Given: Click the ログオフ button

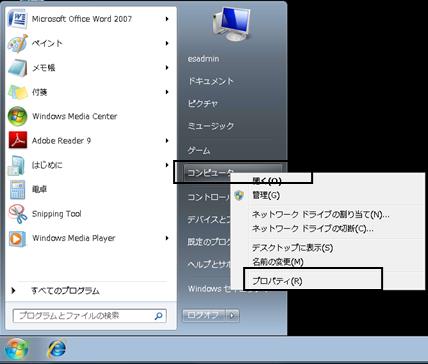Looking at the screenshot, I should pyautogui.click(x=204, y=315).
